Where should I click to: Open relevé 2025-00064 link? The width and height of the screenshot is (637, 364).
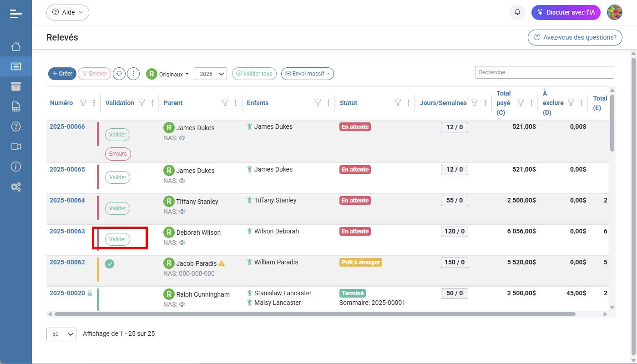tap(67, 200)
